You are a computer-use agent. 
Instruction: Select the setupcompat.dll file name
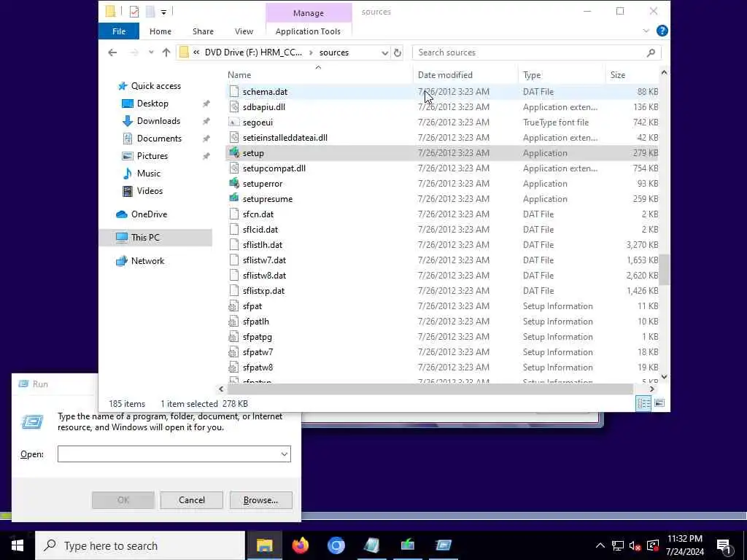click(274, 168)
